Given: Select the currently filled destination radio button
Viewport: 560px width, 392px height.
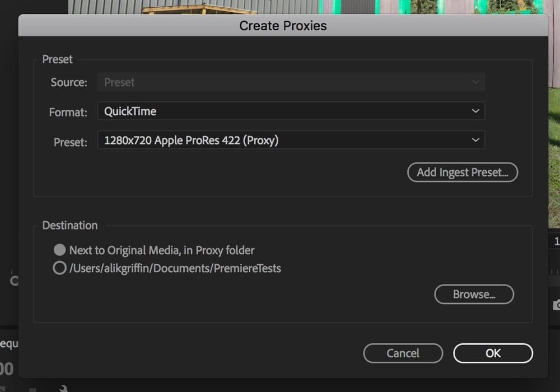Looking at the screenshot, I should click(x=60, y=250).
